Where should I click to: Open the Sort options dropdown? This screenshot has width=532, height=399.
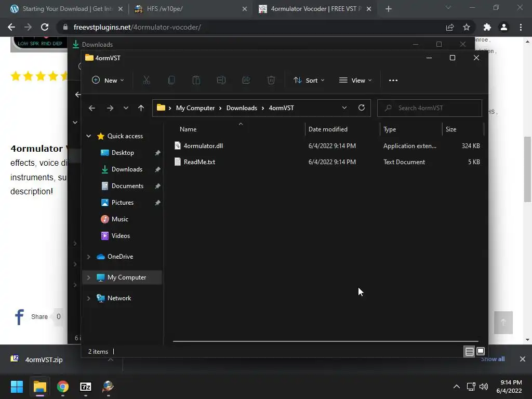309,81
